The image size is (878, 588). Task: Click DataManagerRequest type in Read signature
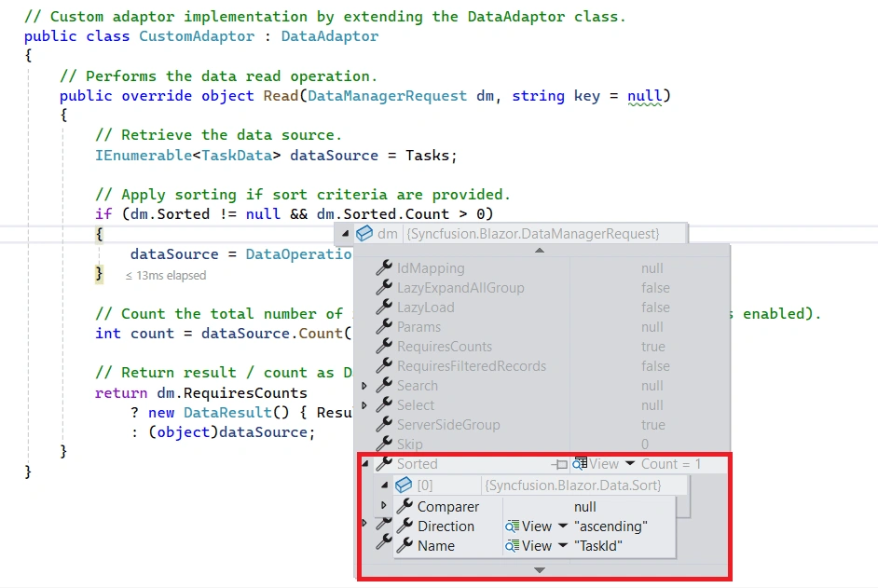click(x=387, y=96)
